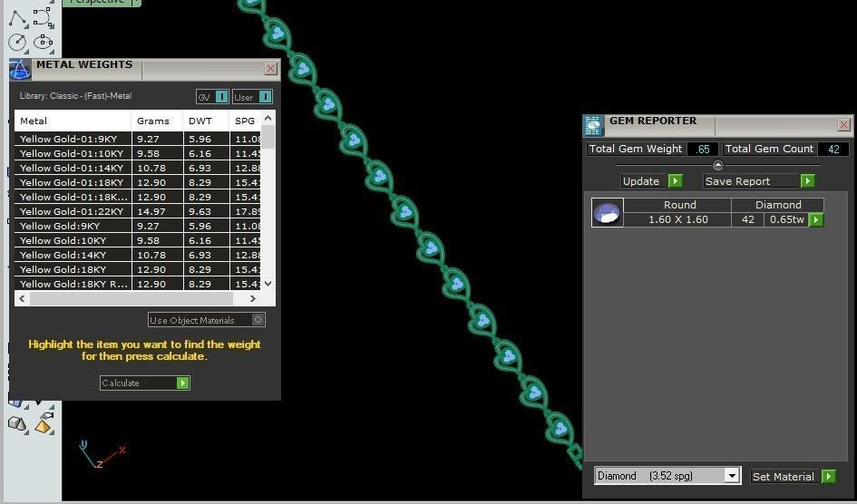Open the Diamond material dropdown
This screenshot has height=504, width=857.
coord(732,476)
